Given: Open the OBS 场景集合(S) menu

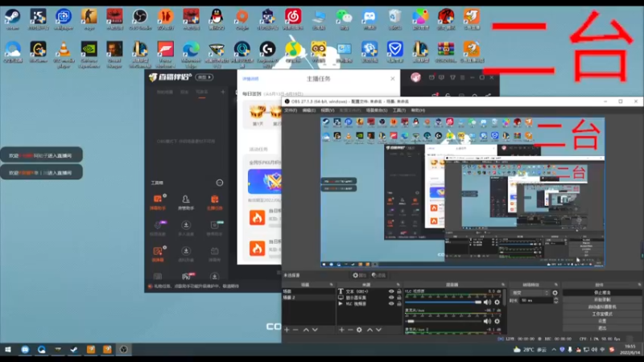Looking at the screenshot, I should pos(377,110).
